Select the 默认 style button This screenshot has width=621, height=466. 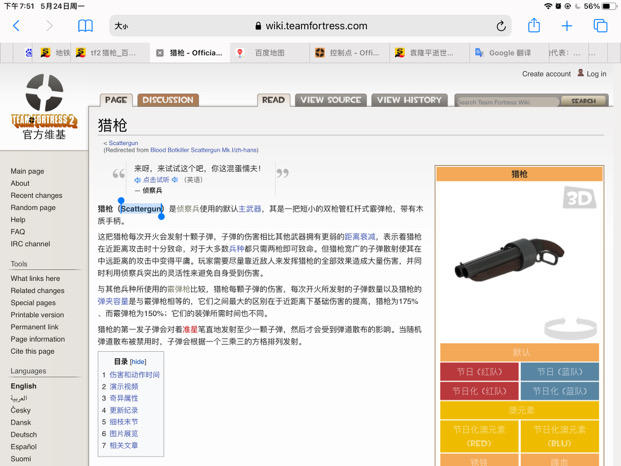click(519, 352)
